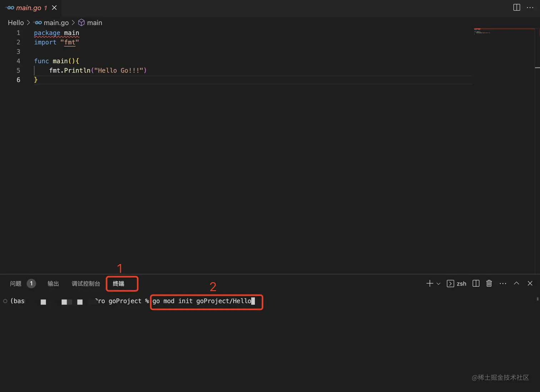Close the main.go editor tab
The height and width of the screenshot is (392, 540).
[x=54, y=8]
